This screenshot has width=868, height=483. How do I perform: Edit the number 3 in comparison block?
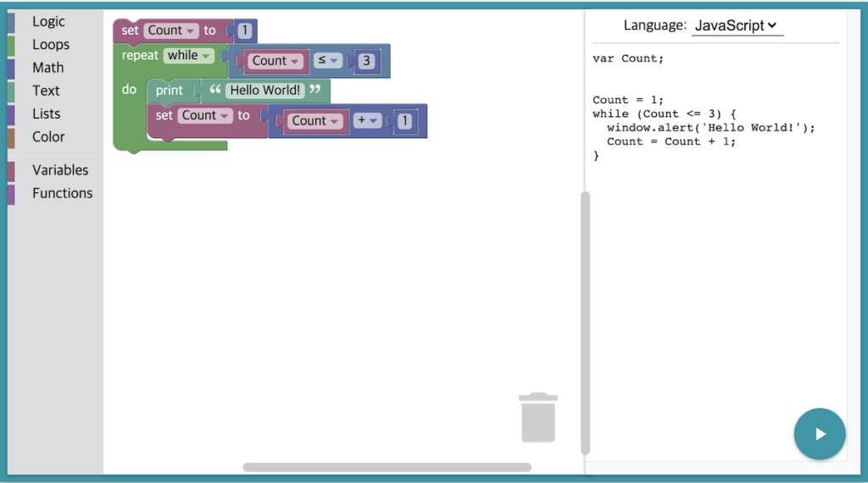366,61
